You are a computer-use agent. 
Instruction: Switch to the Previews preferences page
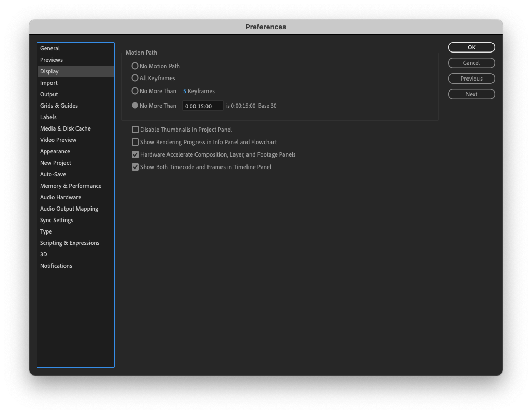[x=50, y=59]
